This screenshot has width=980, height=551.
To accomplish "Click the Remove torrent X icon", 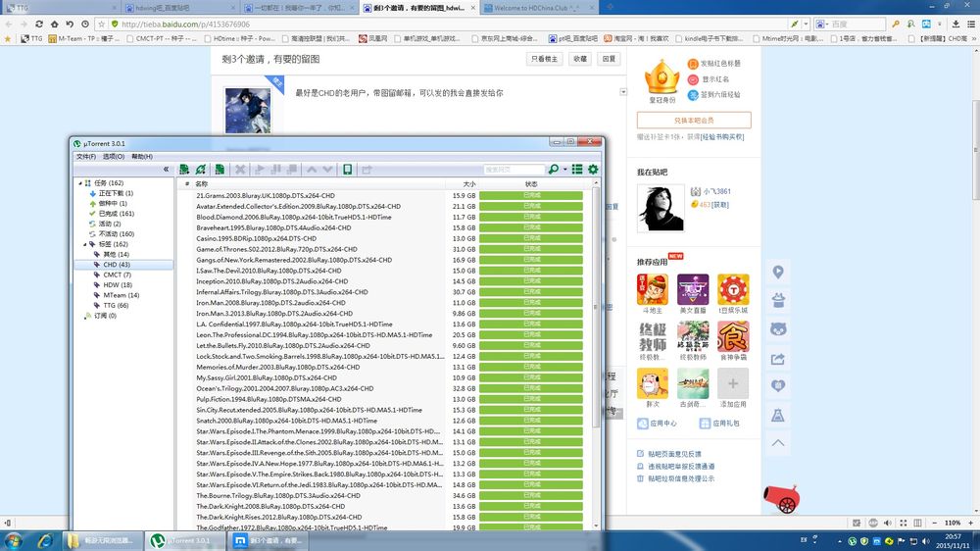I will coord(240,170).
